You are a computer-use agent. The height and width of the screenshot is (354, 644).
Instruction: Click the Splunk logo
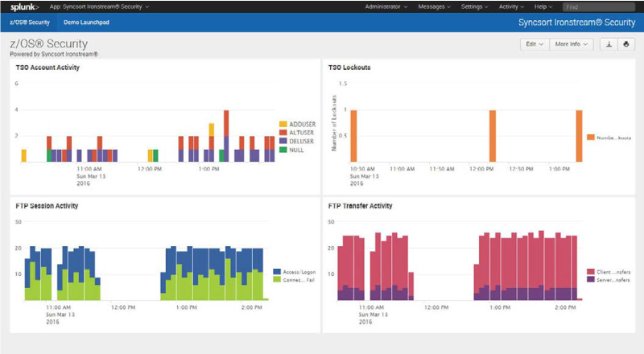click(x=24, y=6)
